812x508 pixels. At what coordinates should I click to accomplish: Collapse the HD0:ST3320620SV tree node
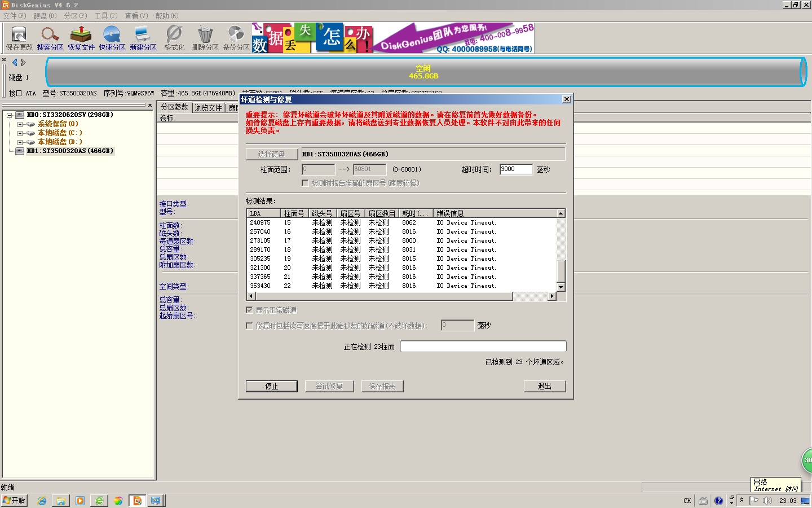[x=10, y=115]
